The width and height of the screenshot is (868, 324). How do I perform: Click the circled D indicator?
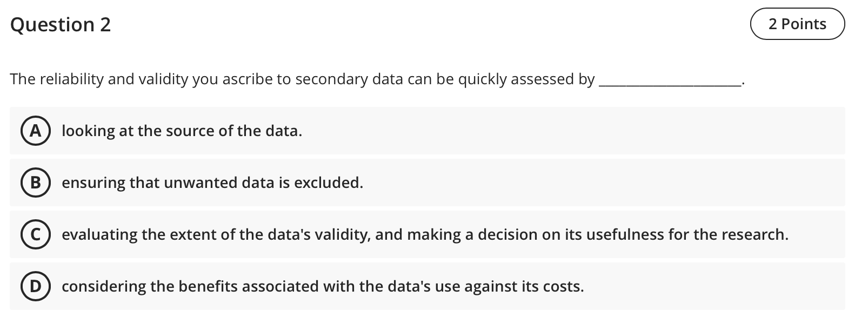[x=36, y=286]
